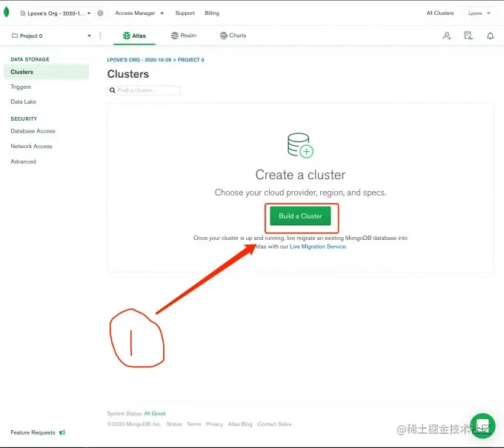Open project options three-dot menu

(100, 36)
